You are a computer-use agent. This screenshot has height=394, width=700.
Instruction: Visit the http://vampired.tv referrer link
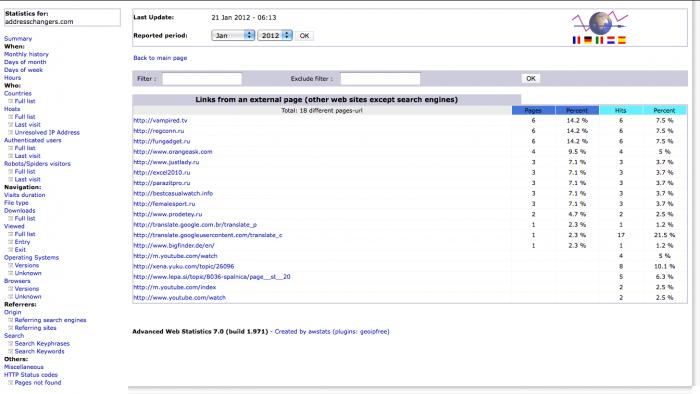pos(160,120)
